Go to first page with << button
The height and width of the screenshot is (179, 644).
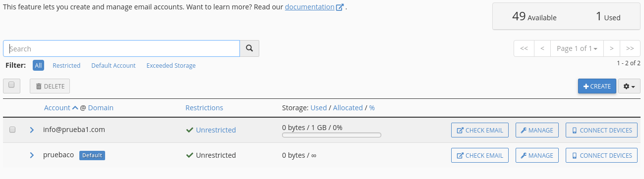[524, 48]
